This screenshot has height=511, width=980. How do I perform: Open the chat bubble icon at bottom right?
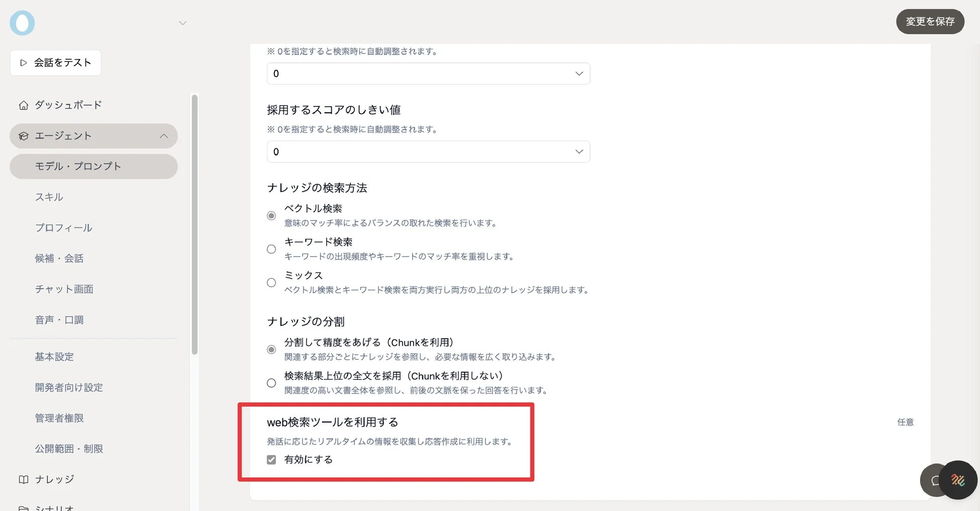[935, 480]
